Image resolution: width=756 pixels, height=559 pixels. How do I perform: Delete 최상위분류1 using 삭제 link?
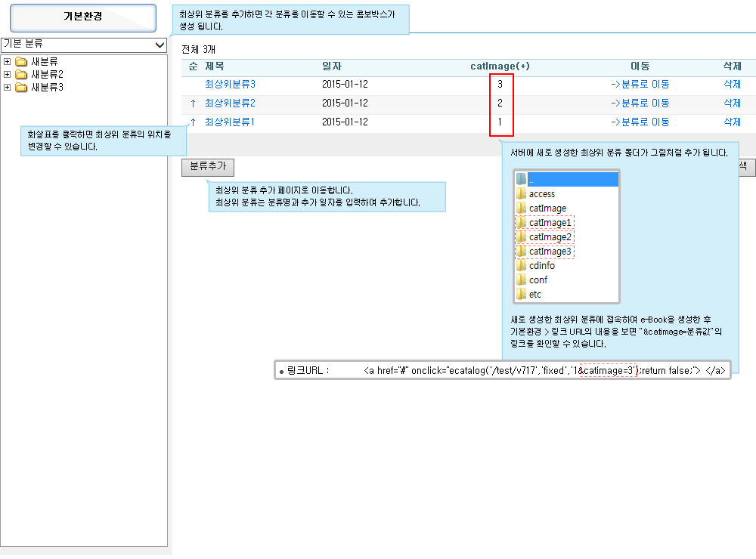(732, 122)
